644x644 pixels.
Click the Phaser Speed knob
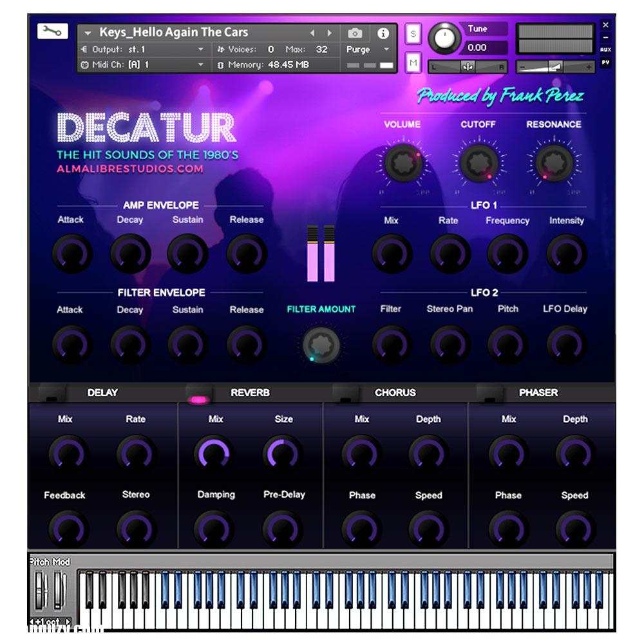pyautogui.click(x=575, y=529)
